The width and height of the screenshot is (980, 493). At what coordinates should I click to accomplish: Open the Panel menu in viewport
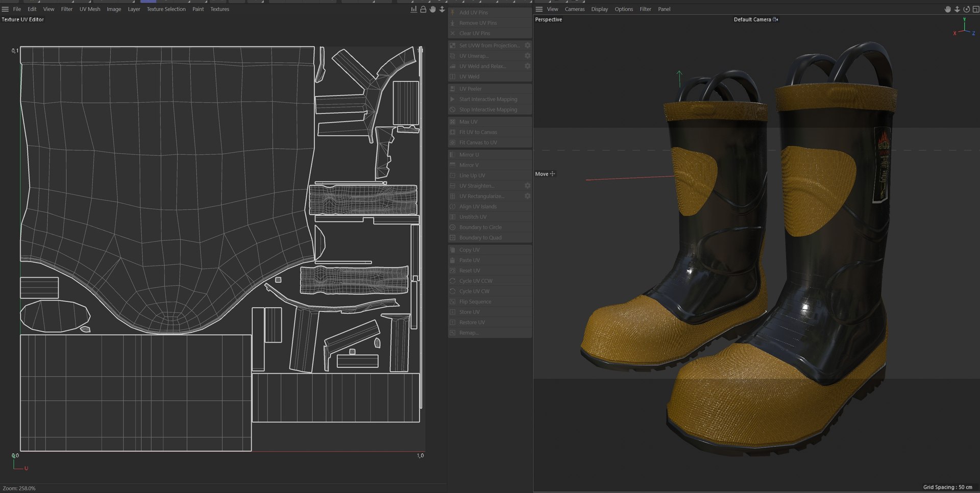tap(664, 9)
